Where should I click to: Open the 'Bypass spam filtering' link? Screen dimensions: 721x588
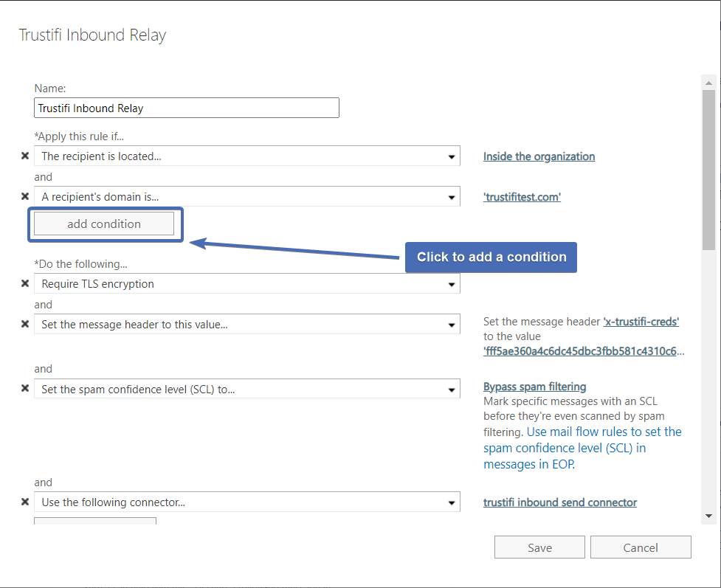(535, 387)
